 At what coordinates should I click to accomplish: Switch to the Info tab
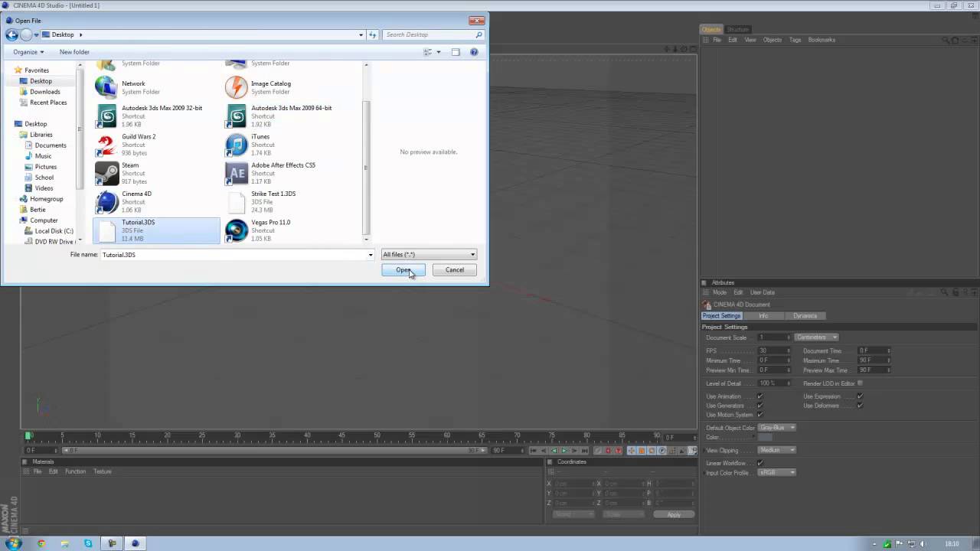pos(763,316)
